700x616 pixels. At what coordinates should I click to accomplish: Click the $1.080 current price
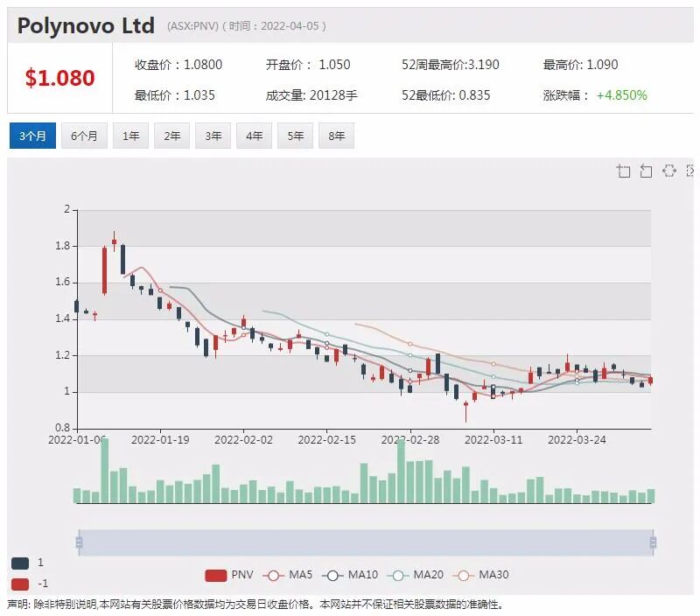click(x=59, y=78)
